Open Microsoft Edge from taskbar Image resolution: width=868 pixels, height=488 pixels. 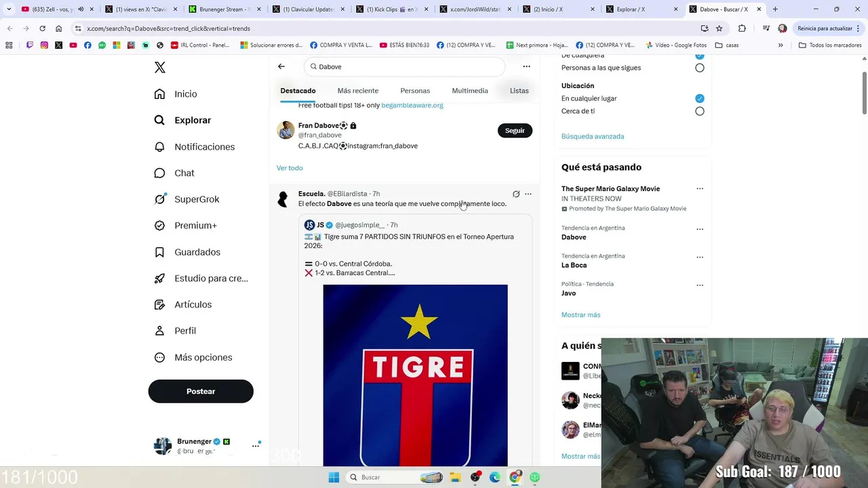coord(495,477)
